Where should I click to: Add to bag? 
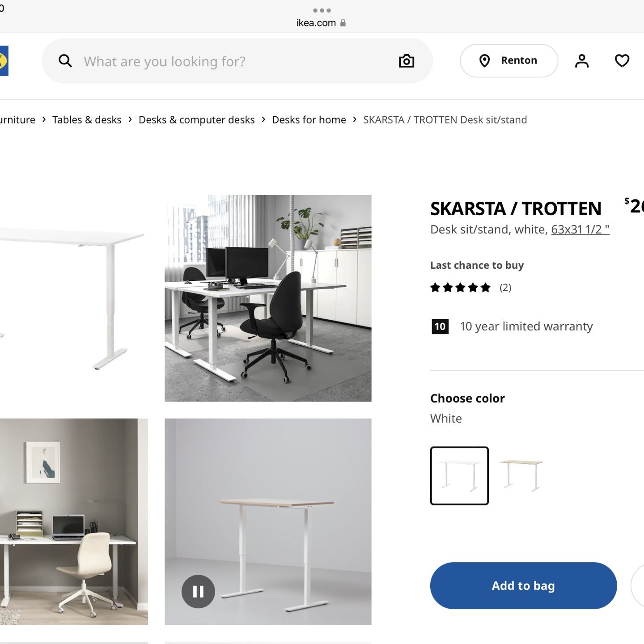[523, 585]
